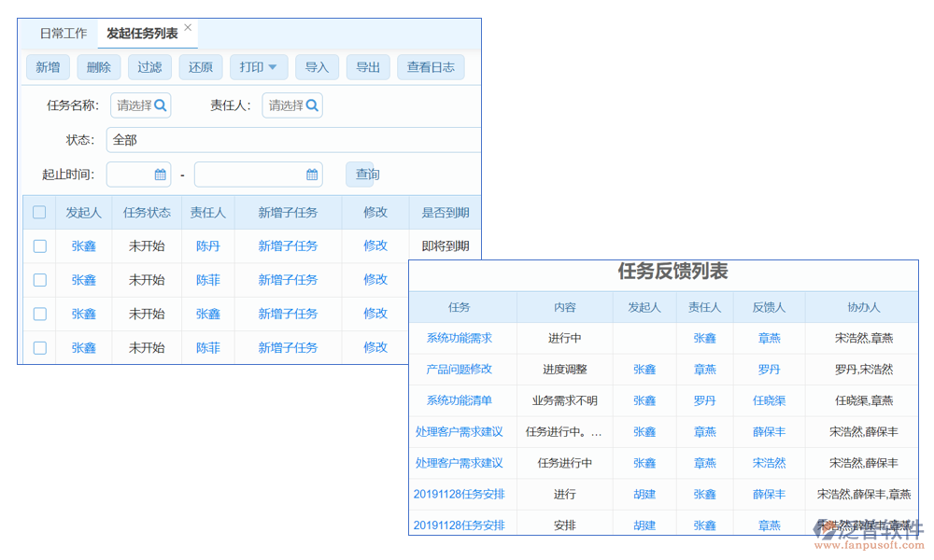
Task: Click the 导出 toolbar button
Action: click(x=368, y=67)
